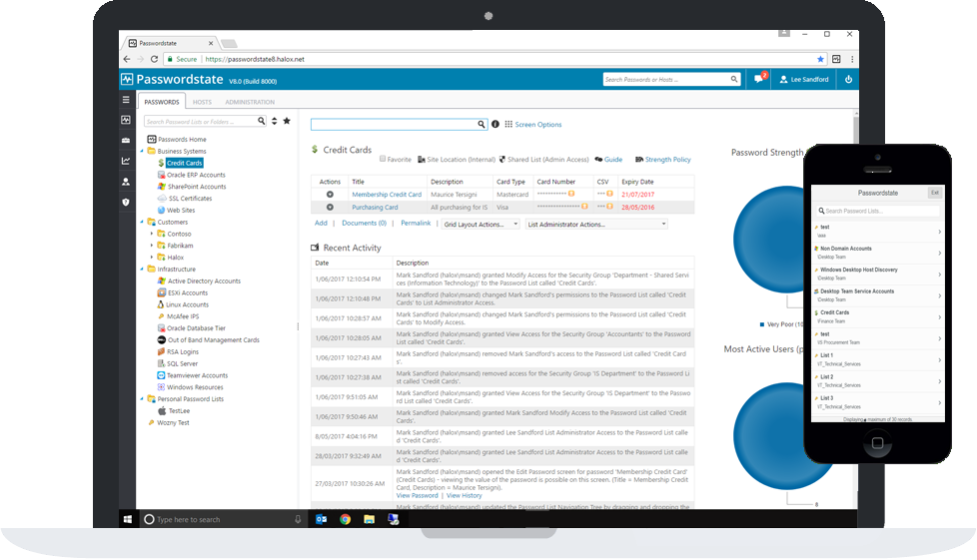Open File Explorer from the taskbar
Screen dimensions: 977x560
tap(369, 519)
